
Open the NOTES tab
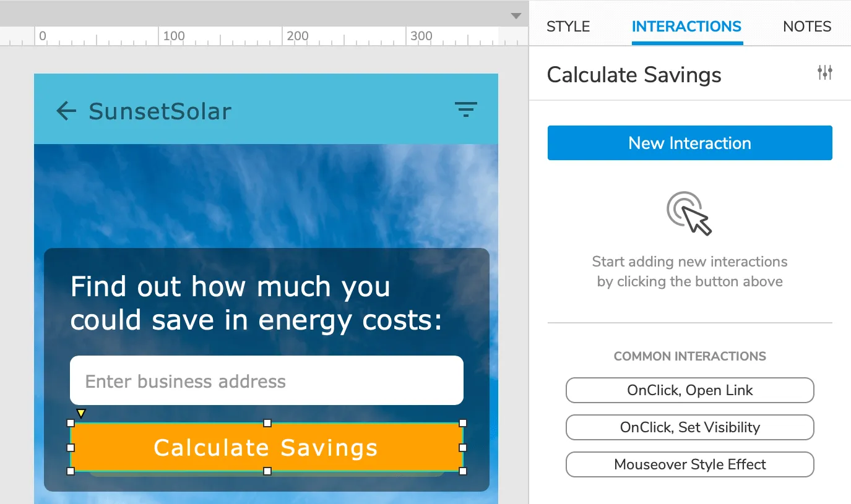(807, 27)
